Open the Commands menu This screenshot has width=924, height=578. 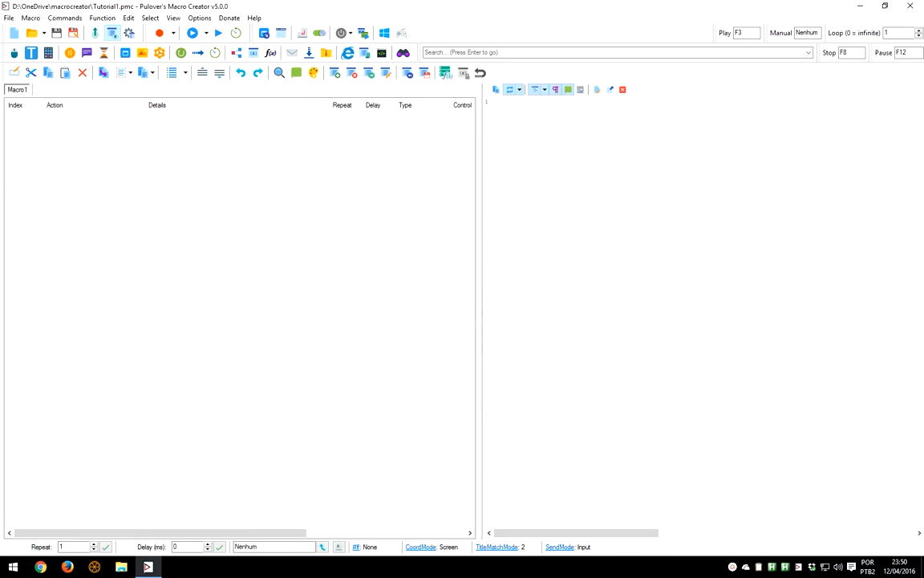(65, 18)
